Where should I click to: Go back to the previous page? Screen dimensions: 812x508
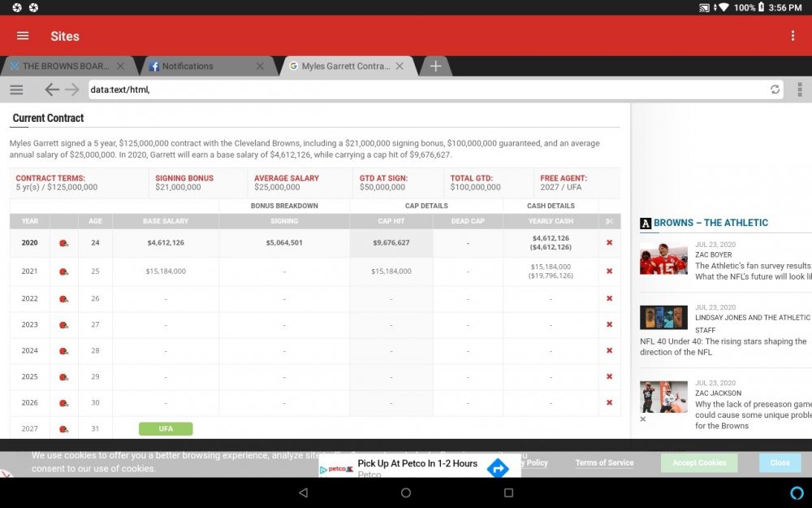(51, 89)
